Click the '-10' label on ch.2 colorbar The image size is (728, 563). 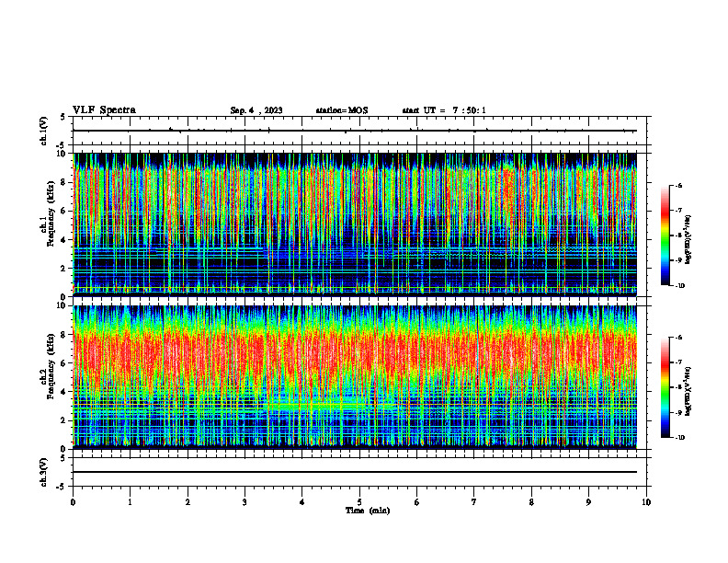(x=679, y=438)
